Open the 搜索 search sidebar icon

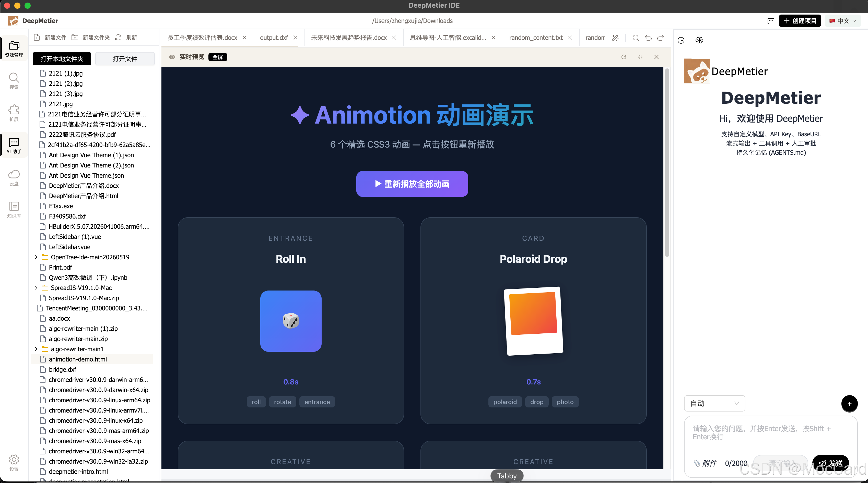(x=14, y=81)
